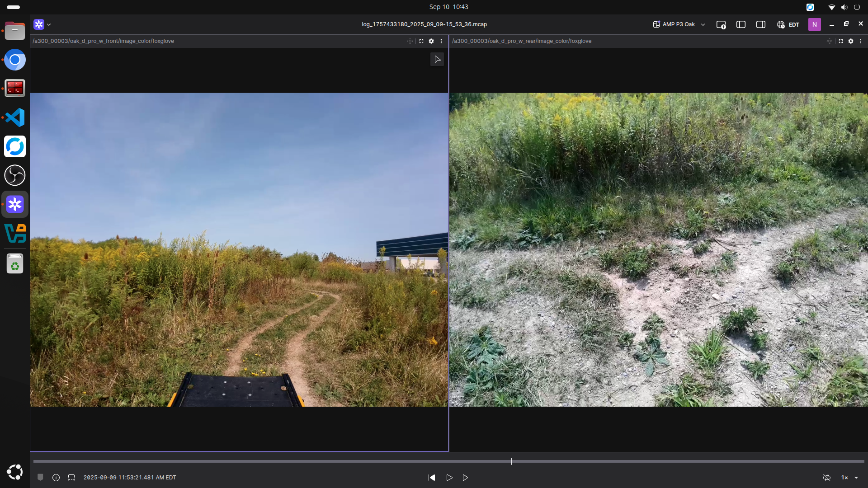Expand the 1× playback speed dropdown
The width and height of the screenshot is (868, 488).
pos(849,478)
